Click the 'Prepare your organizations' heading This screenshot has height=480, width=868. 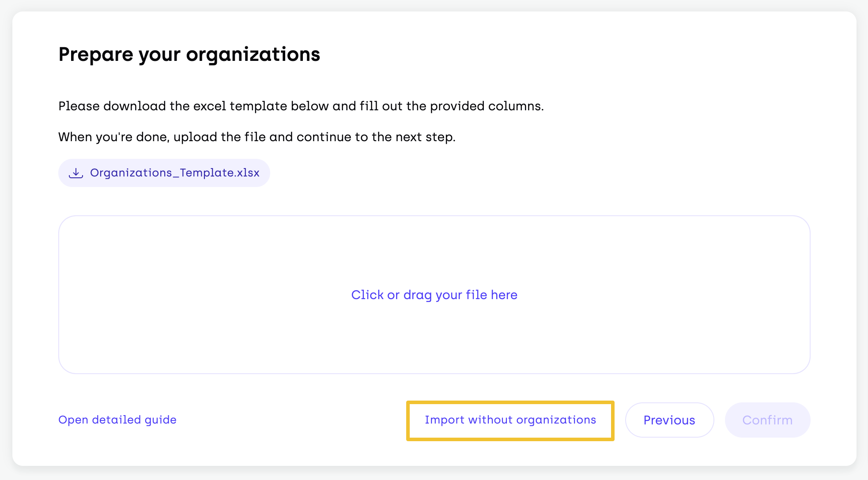coord(189,54)
